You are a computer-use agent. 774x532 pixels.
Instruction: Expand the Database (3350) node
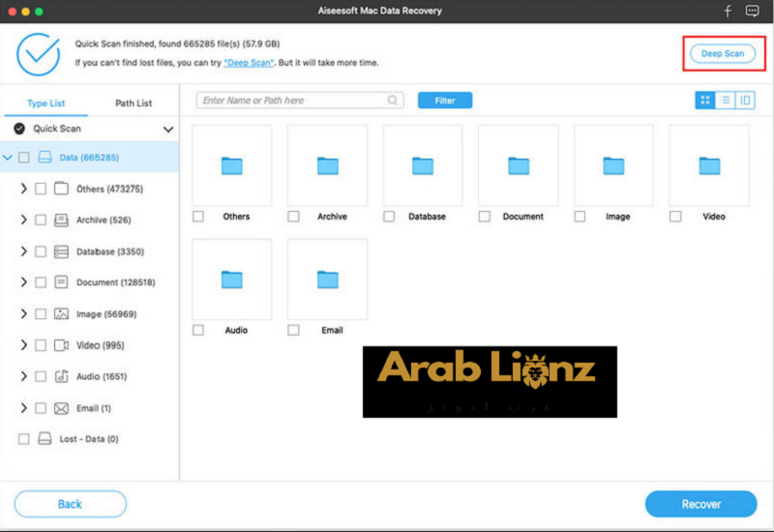(x=23, y=251)
